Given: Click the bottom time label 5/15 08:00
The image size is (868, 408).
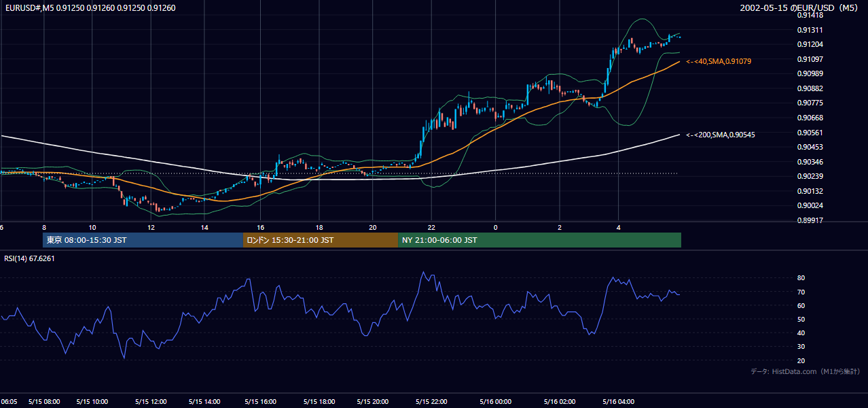Looking at the screenshot, I should 44,401.
